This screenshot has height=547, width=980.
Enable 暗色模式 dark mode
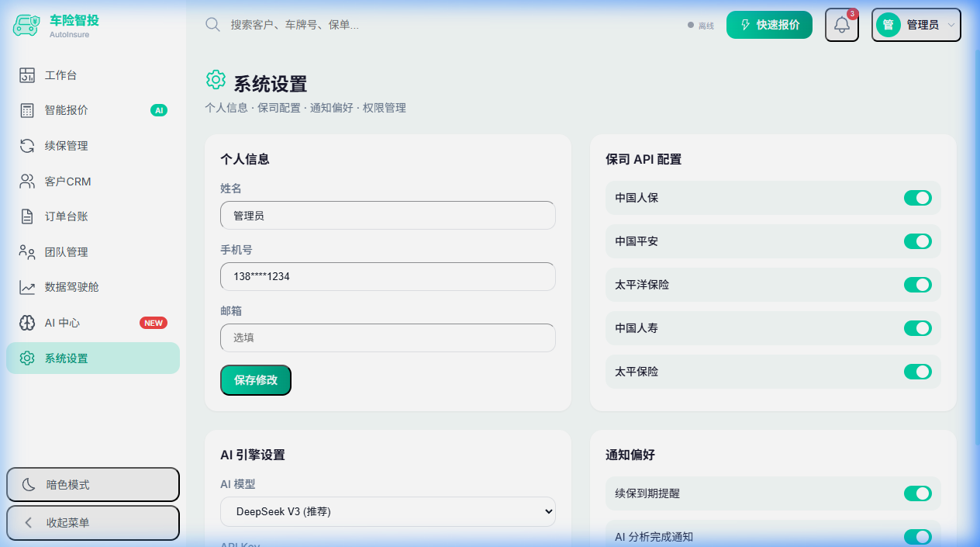point(92,484)
